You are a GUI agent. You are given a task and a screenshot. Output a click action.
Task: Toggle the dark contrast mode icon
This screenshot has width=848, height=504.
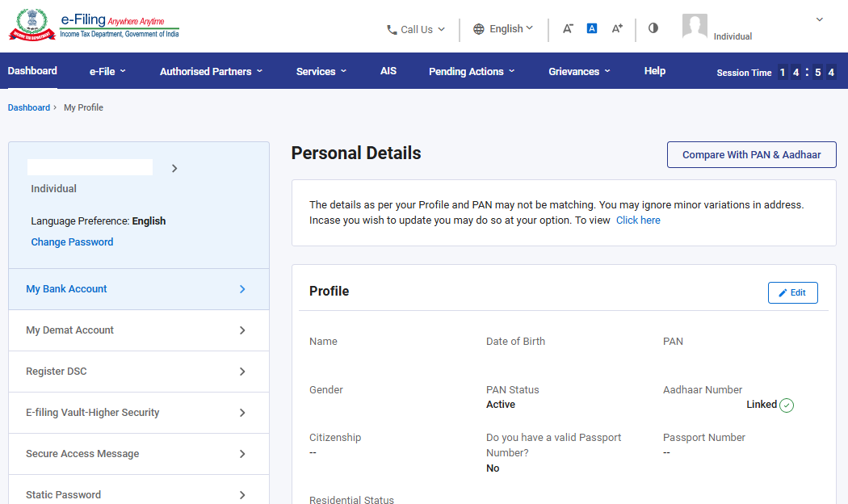[x=653, y=27]
